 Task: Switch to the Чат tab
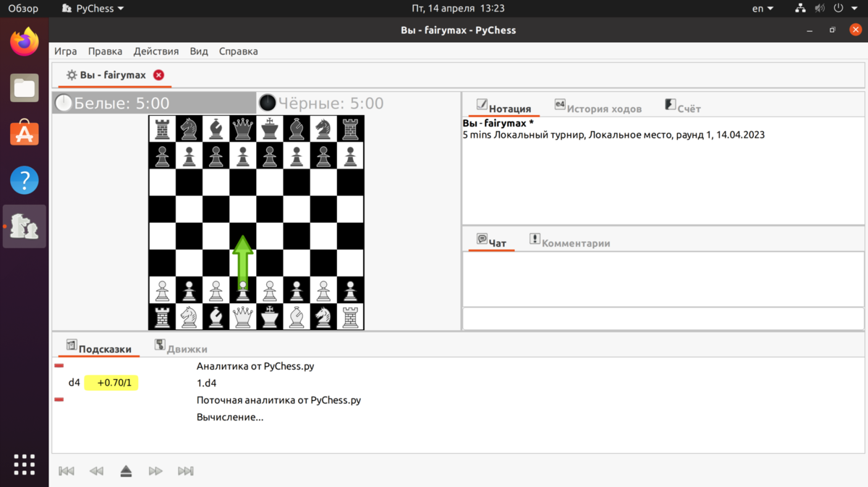pyautogui.click(x=491, y=242)
